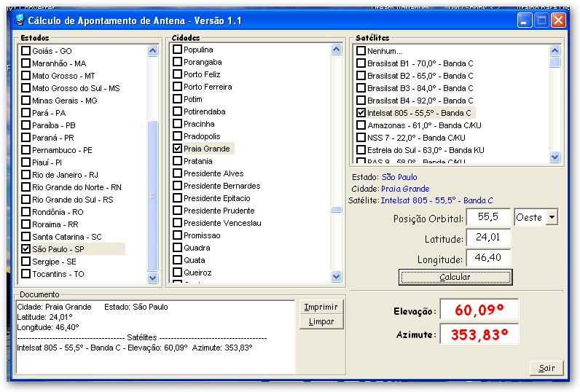Click the Rondônia - RO list entry
The height and width of the screenshot is (392, 580).
tap(58, 212)
